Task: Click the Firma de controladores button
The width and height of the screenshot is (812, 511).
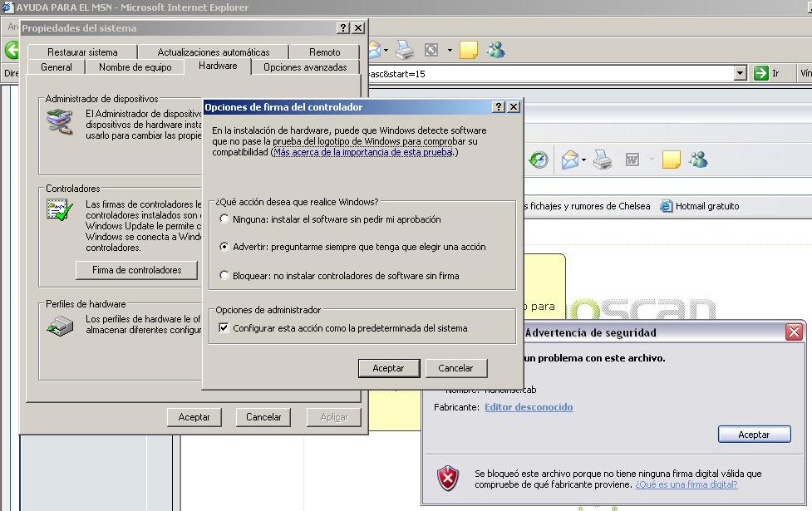Action: point(136,270)
